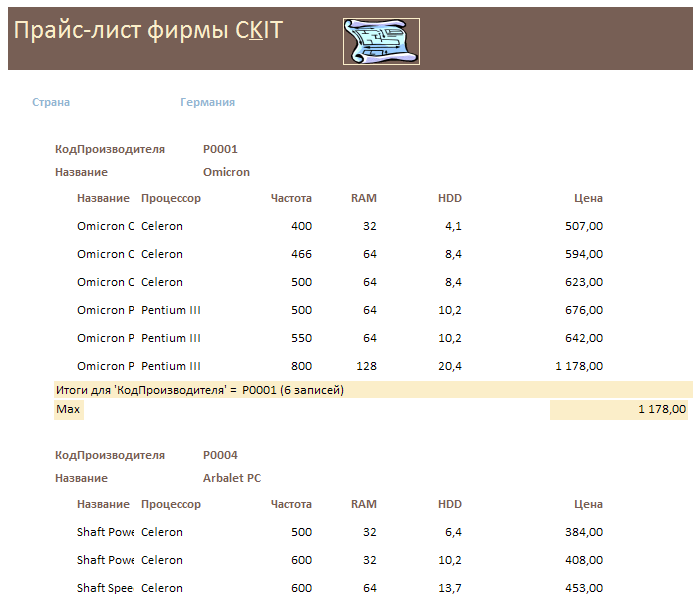Click frequency 500 in the 384,00 row

301,532
